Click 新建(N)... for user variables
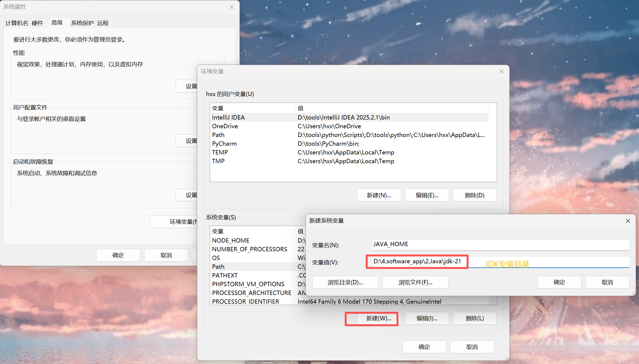 [379, 195]
